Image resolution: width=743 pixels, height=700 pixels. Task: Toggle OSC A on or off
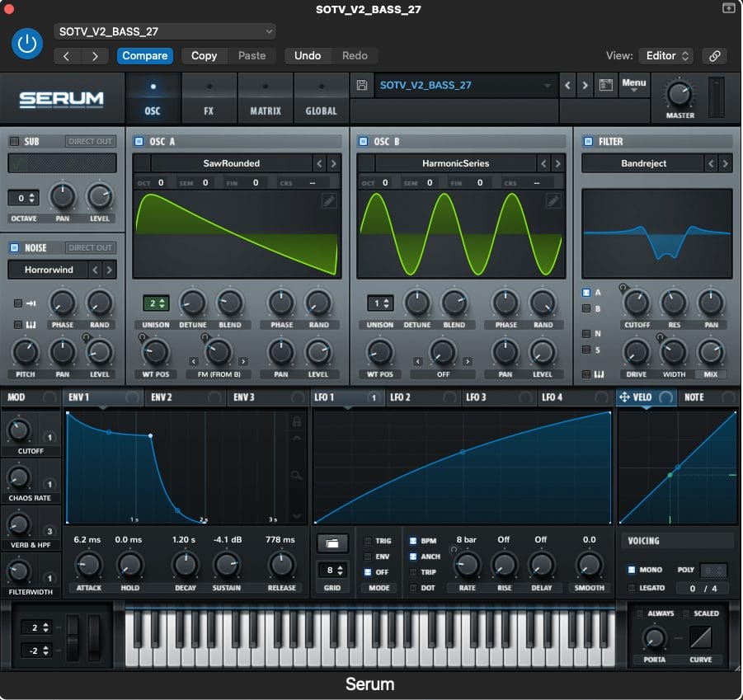[139, 141]
